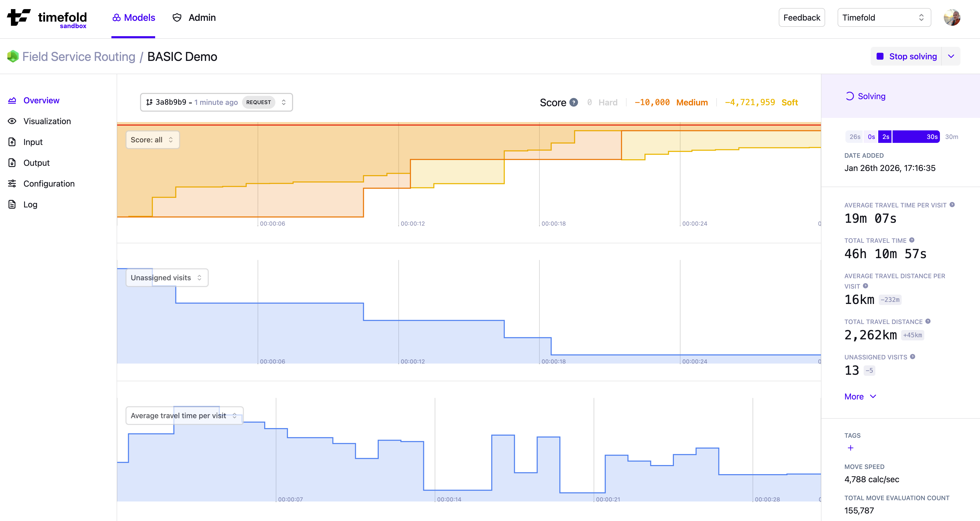Select the Visualization eye icon
Screen dimensions: 980x521
point(12,121)
